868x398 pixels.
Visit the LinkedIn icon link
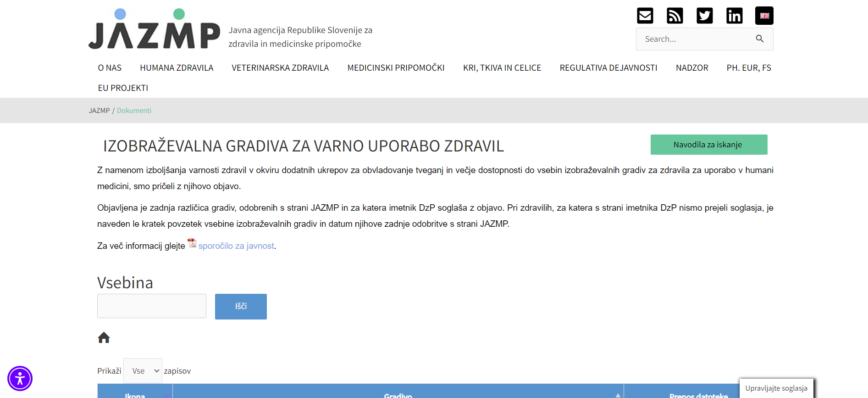(x=734, y=16)
